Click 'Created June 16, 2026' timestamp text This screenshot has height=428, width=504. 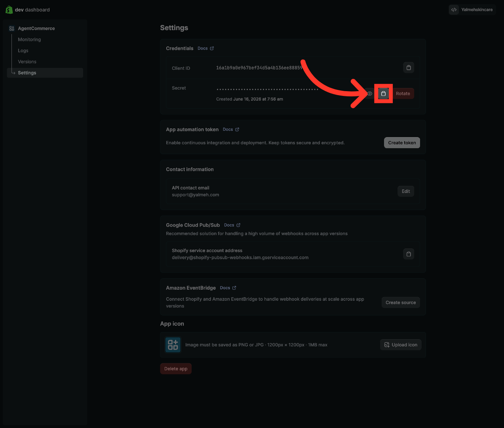249,99
